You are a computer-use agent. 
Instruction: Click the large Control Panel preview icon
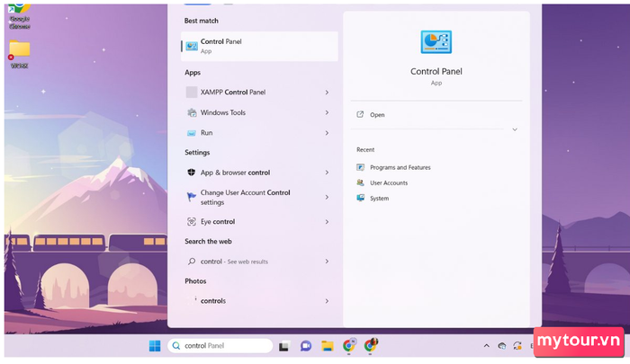436,42
